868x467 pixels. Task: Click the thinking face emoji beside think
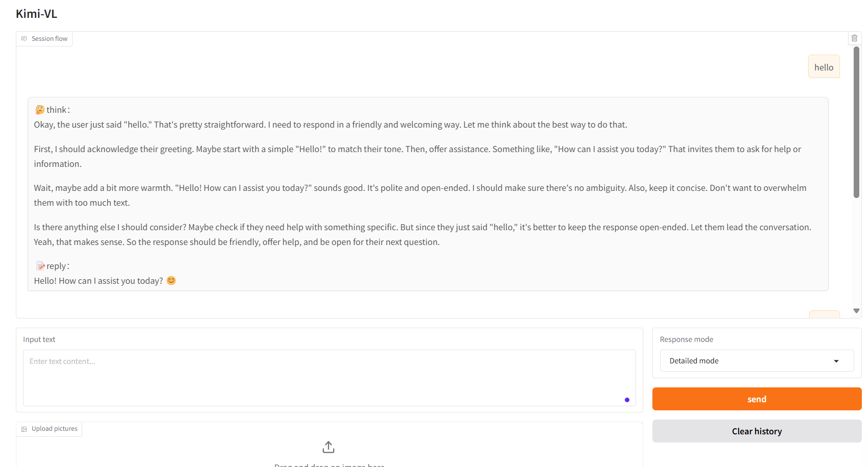(x=40, y=110)
